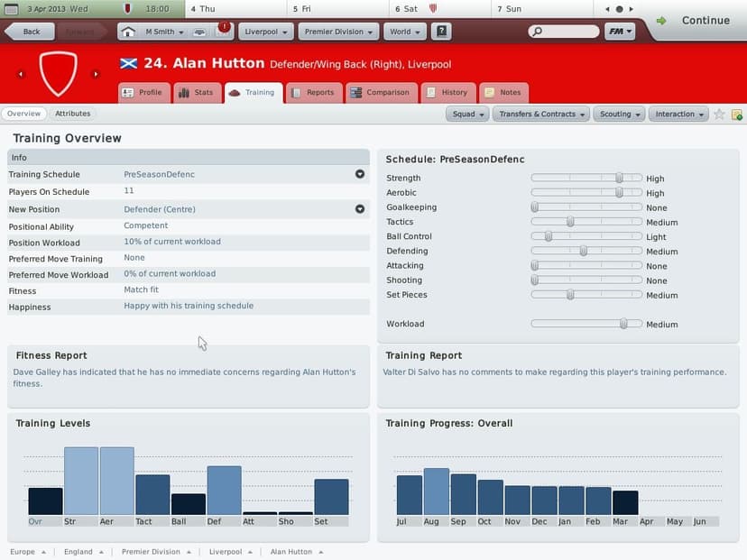Open the tactics pitch icon
The image size is (747, 560).
tap(199, 32)
